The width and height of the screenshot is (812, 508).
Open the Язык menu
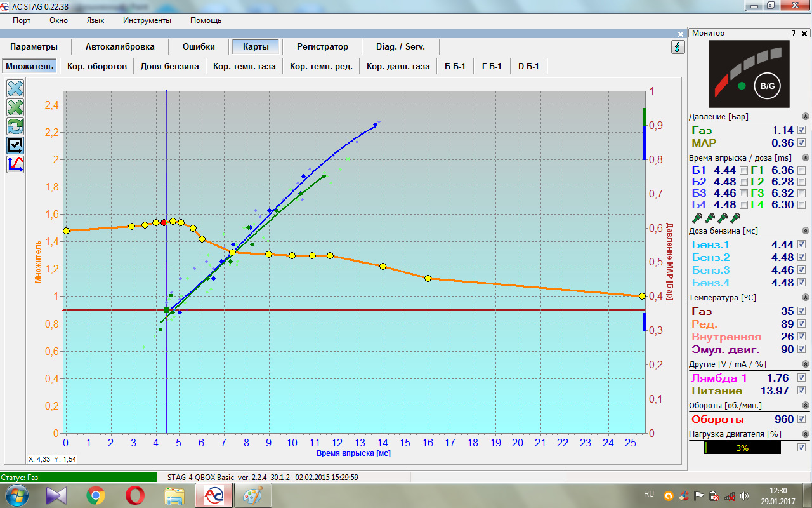tap(95, 20)
